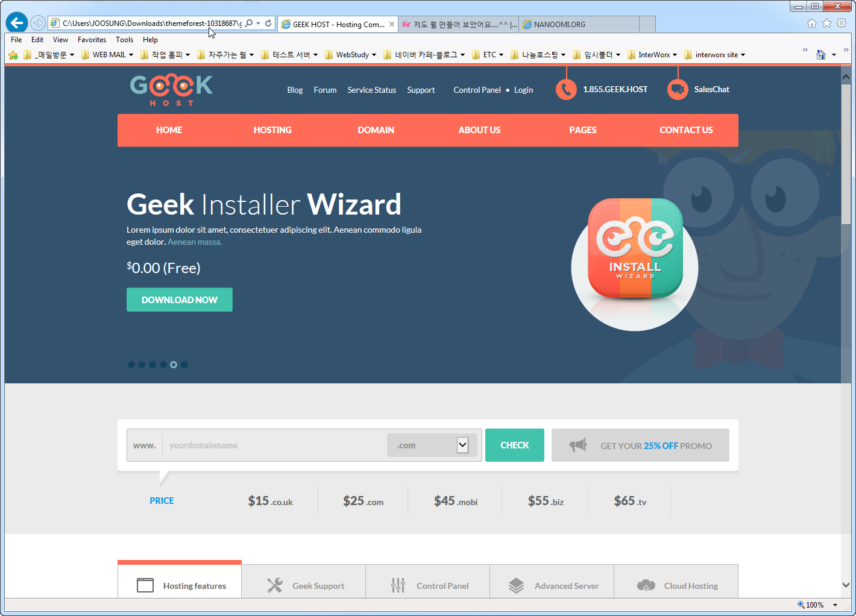856x616 pixels.
Task: Open the browser settings gear icon
Action: coord(842,23)
